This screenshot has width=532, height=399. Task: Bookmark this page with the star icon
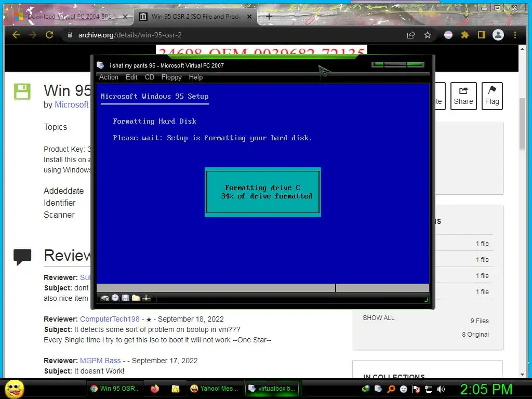(x=428, y=35)
